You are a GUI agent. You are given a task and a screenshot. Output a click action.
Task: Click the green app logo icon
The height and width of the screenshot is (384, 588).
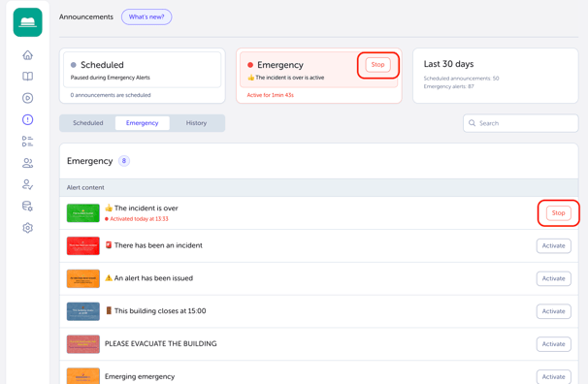[28, 22]
